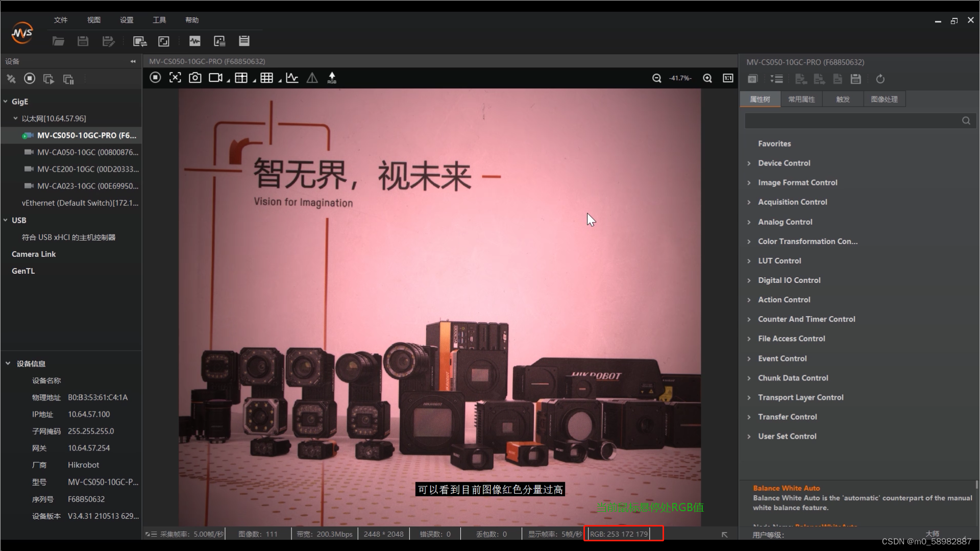Click the crosshair center icon in preview toolbar
The image size is (980, 551).
(175, 78)
